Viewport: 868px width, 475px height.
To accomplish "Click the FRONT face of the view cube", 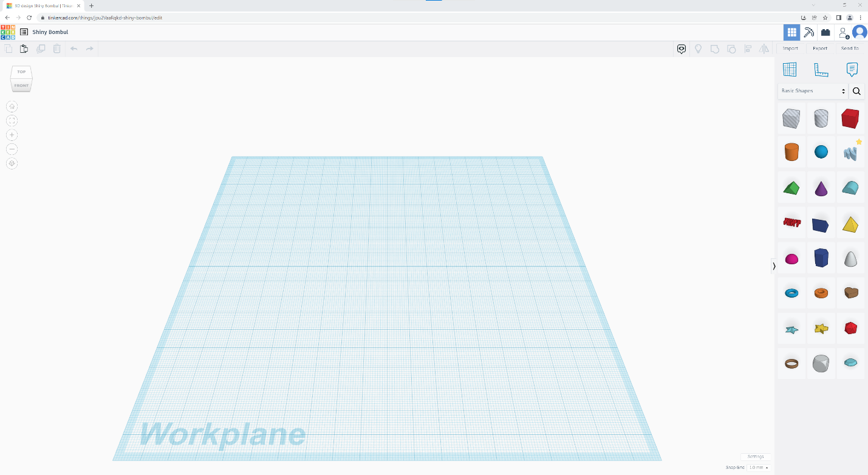I will [x=21, y=86].
